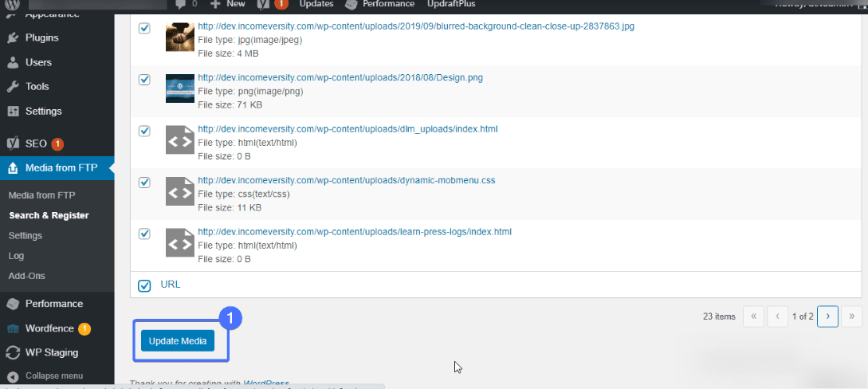Open the Media from FTP Settings submenu
The height and width of the screenshot is (389, 868).
click(x=26, y=236)
